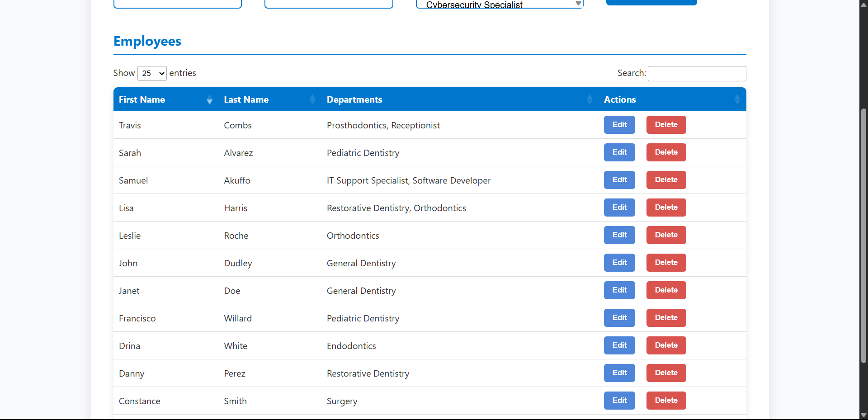Edit Constance Smith record
868x420 pixels.
(619, 401)
